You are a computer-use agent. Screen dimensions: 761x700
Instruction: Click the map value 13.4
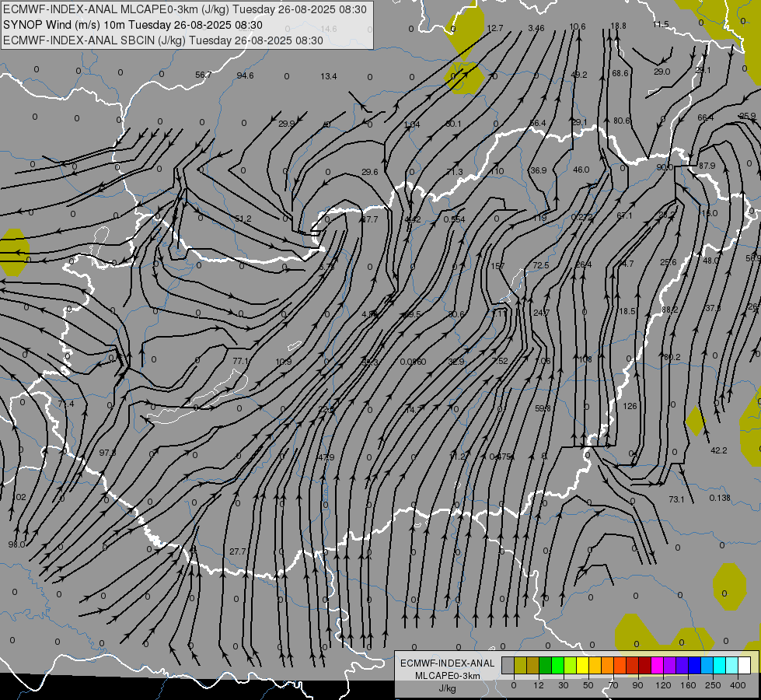click(329, 75)
